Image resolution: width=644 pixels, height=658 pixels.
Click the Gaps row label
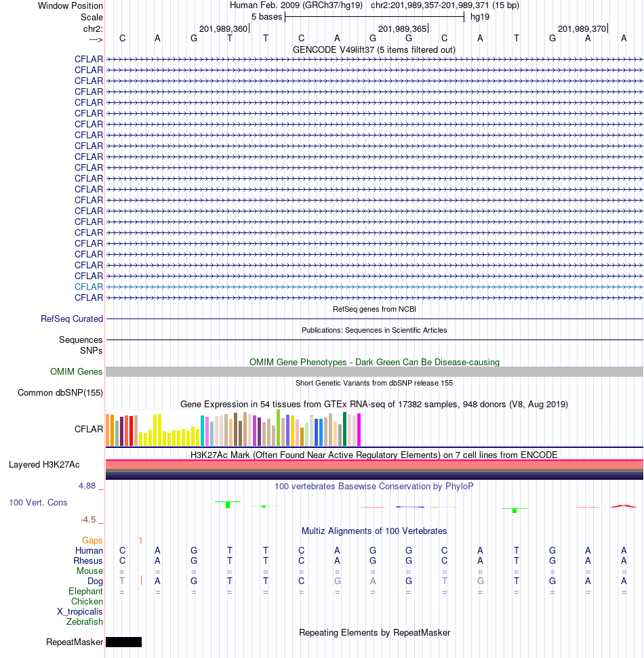[x=92, y=540]
